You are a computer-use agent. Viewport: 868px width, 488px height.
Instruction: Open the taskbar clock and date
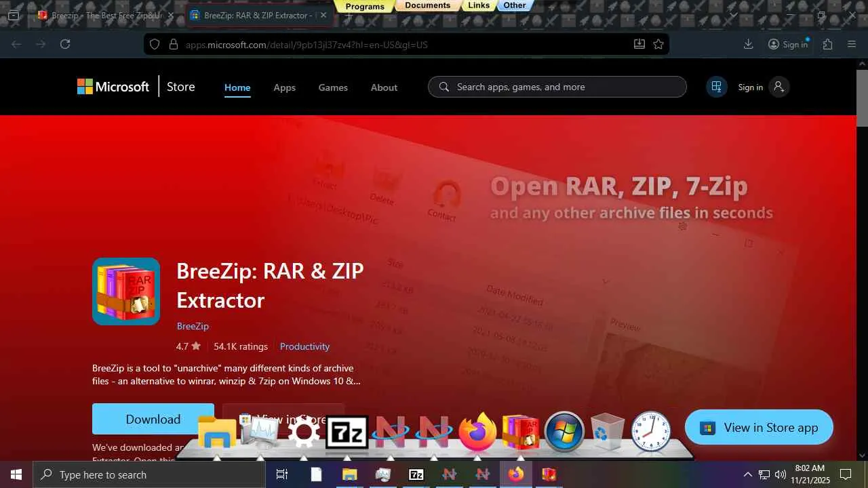point(809,474)
